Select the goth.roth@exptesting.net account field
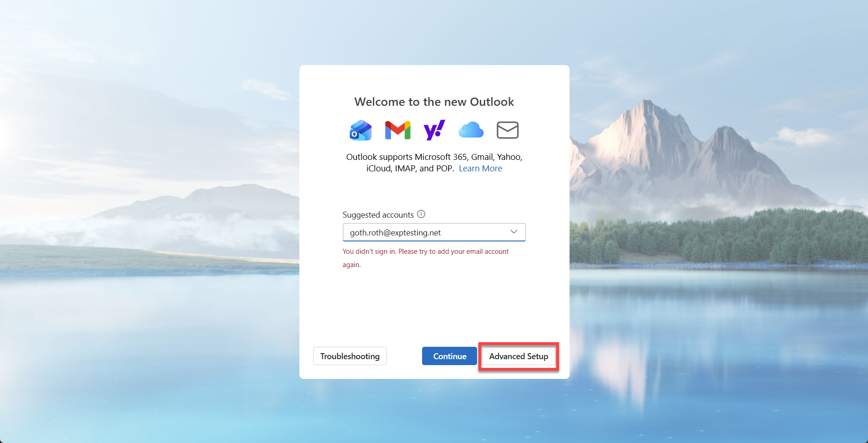This screenshot has width=868, height=443. click(x=426, y=232)
